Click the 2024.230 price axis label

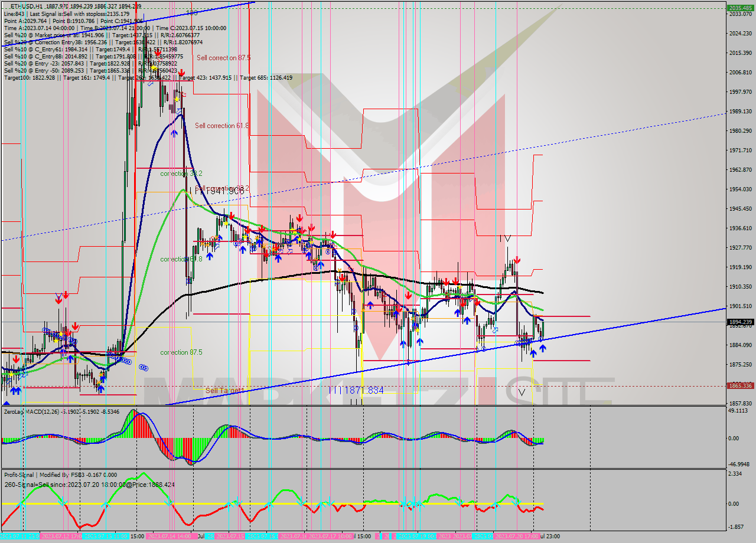click(x=740, y=34)
